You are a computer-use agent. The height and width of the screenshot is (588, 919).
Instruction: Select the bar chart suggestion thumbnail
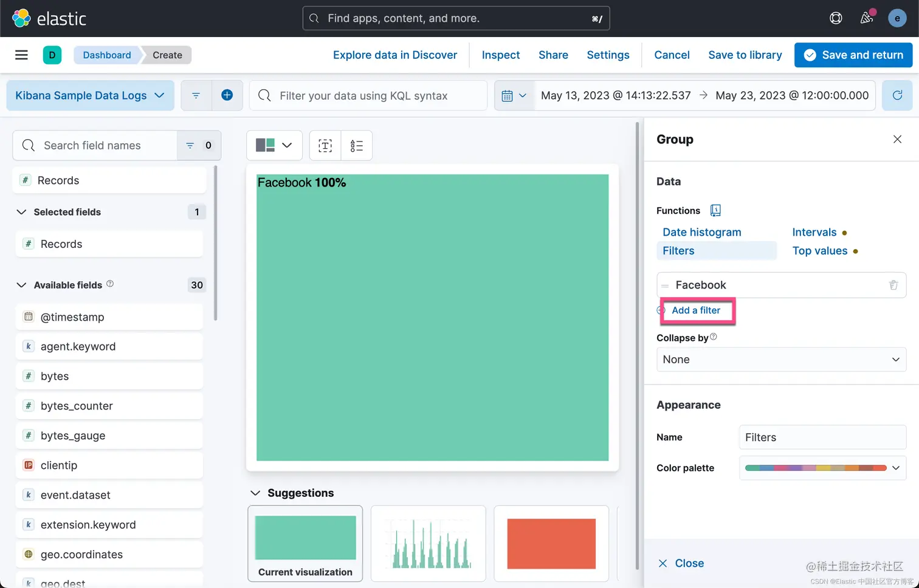click(429, 544)
